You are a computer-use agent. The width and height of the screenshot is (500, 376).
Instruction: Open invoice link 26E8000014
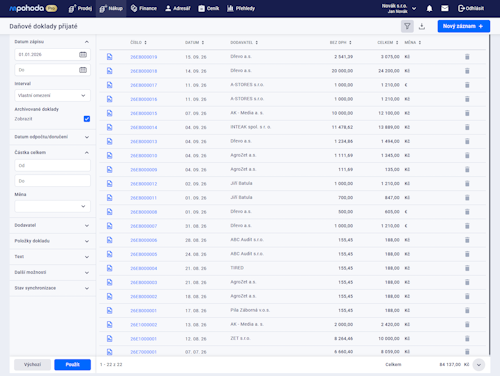click(x=144, y=127)
